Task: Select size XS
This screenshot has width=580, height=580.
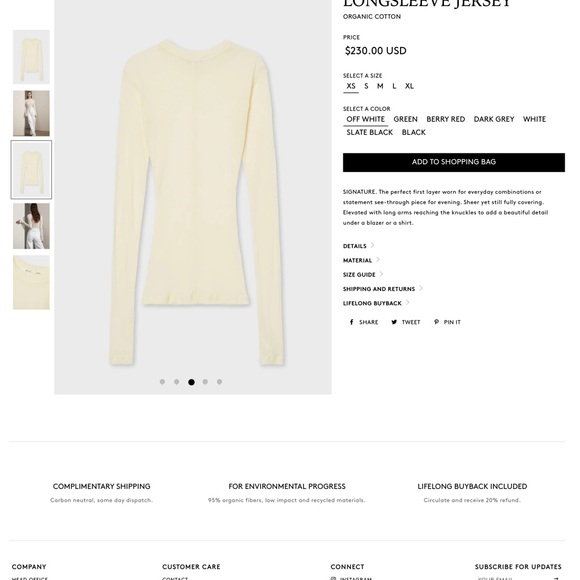Action: point(351,86)
